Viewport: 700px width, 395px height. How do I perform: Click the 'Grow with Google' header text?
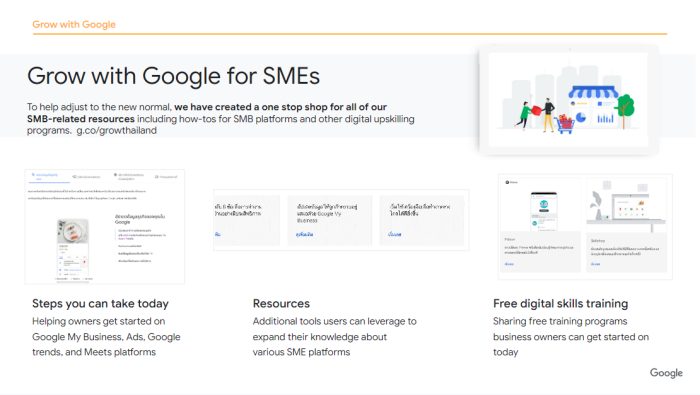click(x=74, y=25)
